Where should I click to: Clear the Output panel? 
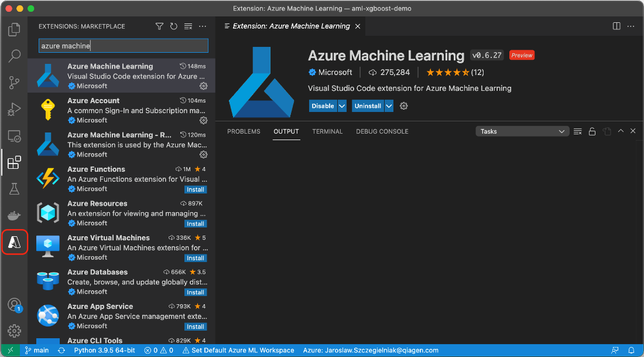click(x=577, y=132)
